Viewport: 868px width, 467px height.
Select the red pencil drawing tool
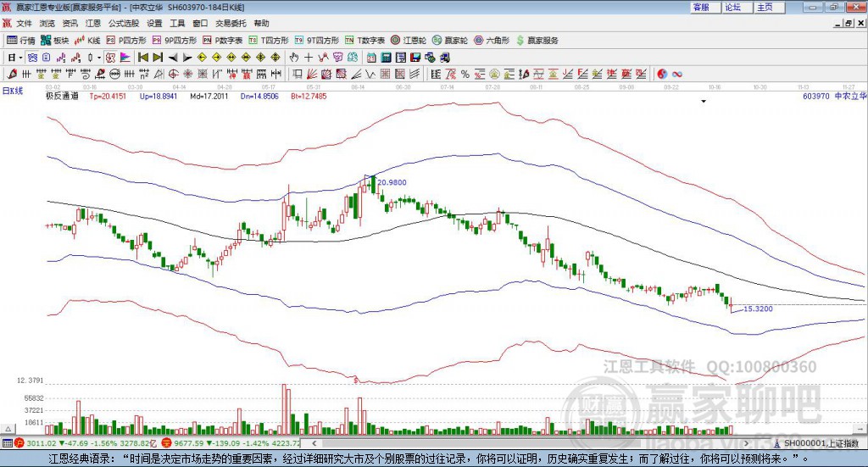point(12,74)
